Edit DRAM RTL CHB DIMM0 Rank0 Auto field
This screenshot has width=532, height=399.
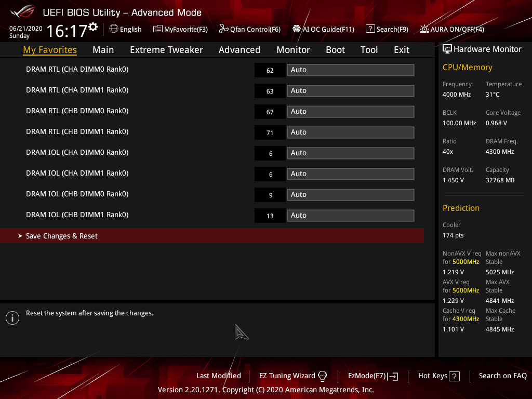pos(351,112)
